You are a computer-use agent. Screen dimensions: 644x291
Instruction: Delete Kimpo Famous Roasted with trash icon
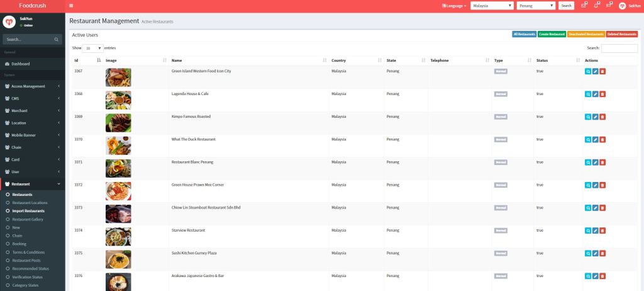click(x=602, y=117)
